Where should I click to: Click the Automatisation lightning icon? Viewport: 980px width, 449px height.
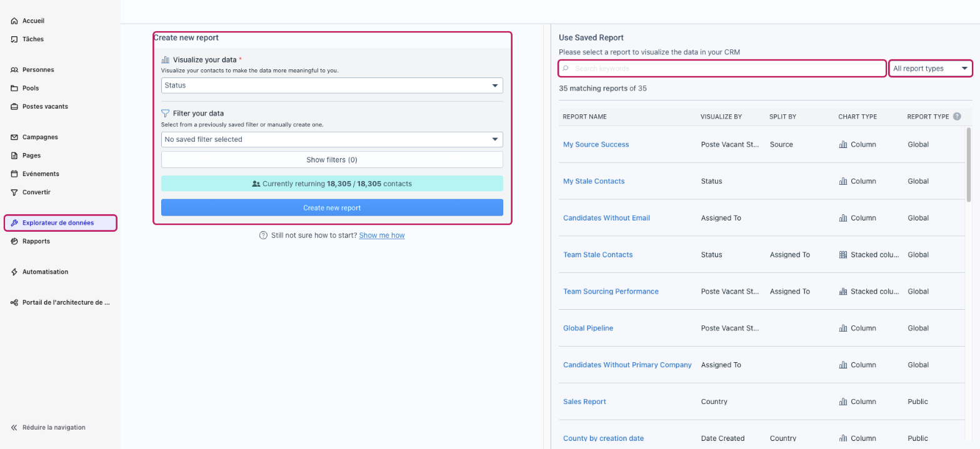14,272
